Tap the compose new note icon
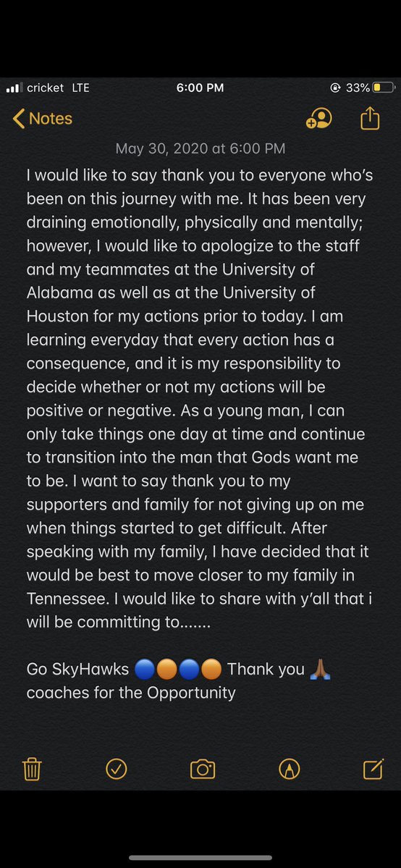This screenshot has height=868, width=401. [x=373, y=768]
